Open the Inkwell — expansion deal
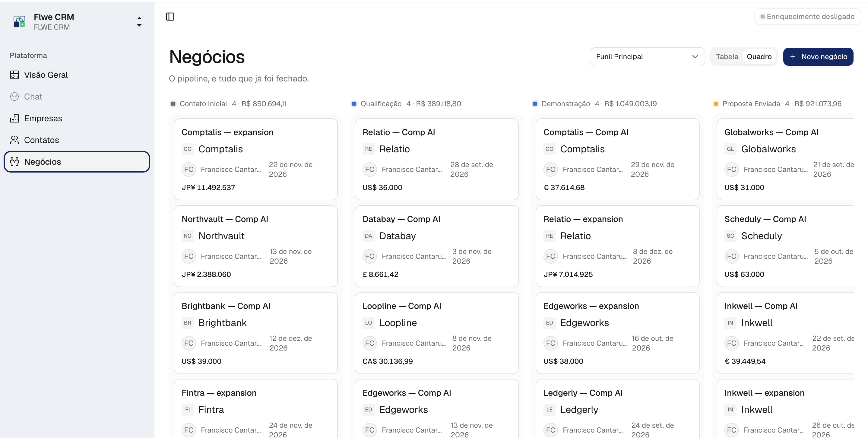 pos(785,409)
